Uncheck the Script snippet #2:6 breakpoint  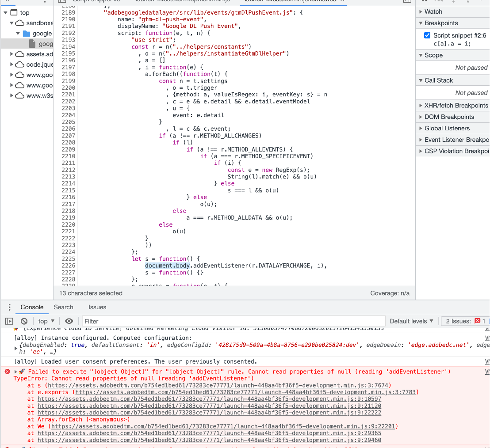pyautogui.click(x=427, y=35)
